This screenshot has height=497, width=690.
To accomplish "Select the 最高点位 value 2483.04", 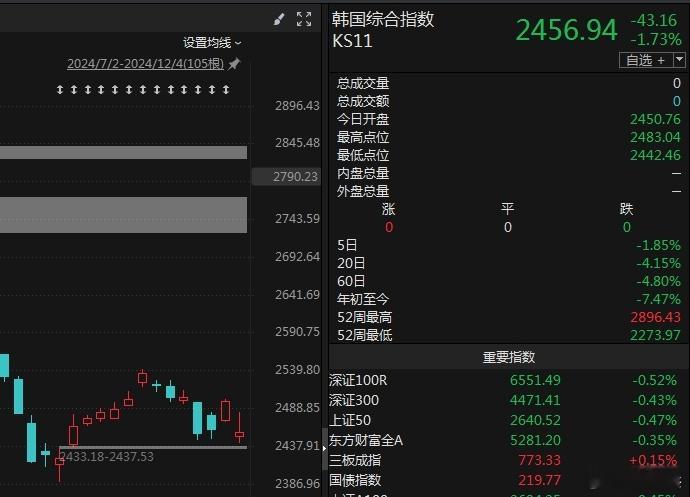I will tap(655, 137).
